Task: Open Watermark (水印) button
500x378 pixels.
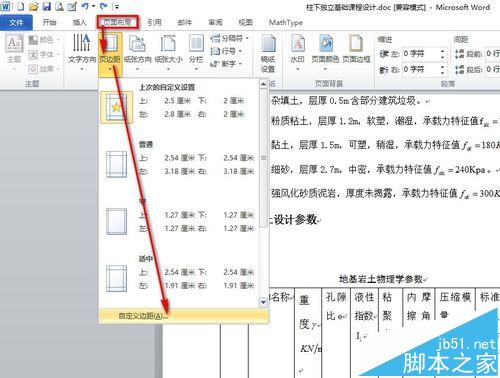Action: tap(298, 53)
